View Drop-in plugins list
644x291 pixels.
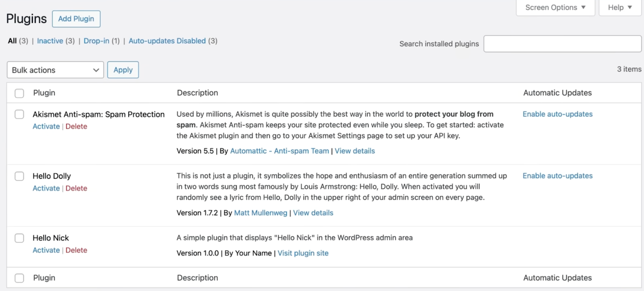click(x=96, y=41)
